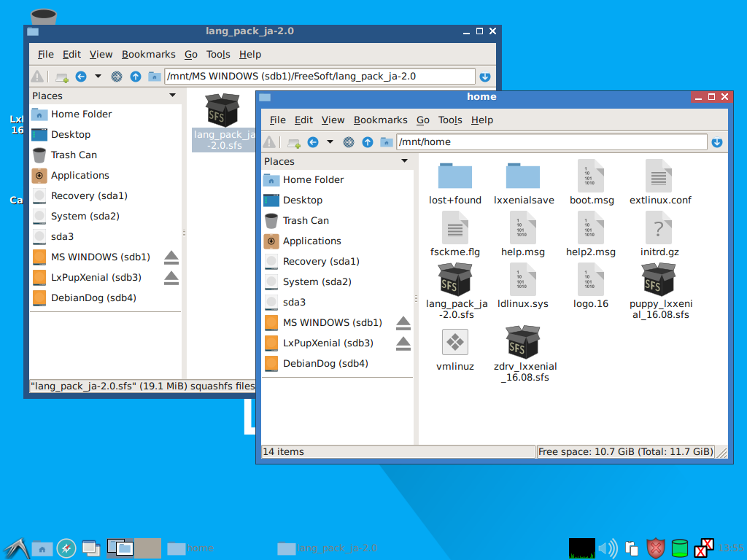Screen dimensions: 747x560
Task: Expand the Places dropdown in lang_pack_ja-2.0 window
Action: click(172, 96)
